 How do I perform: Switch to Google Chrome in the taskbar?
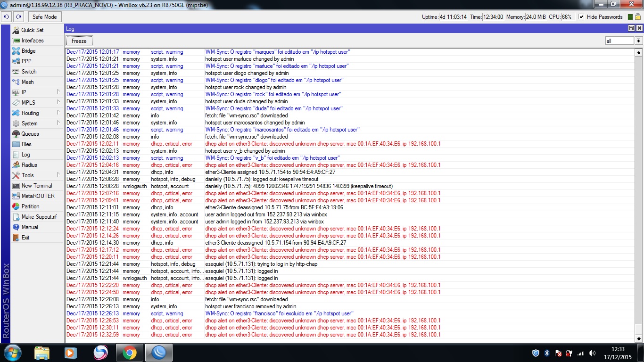[130, 353]
